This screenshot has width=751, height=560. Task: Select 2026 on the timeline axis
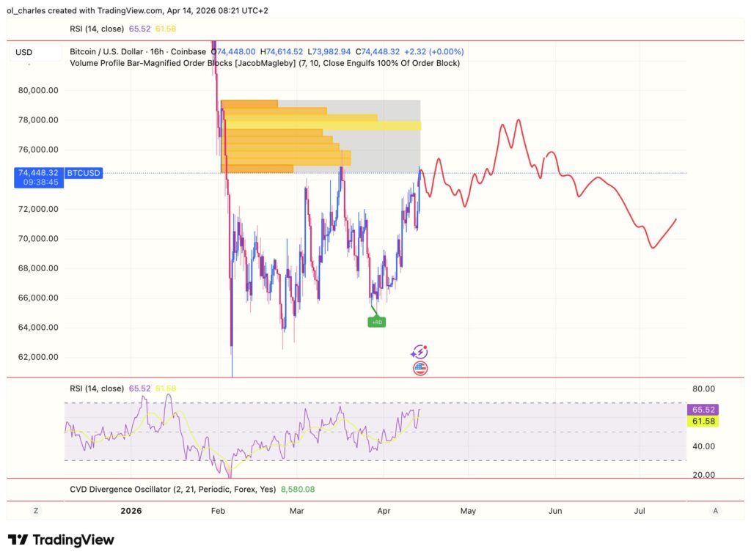coord(131,511)
